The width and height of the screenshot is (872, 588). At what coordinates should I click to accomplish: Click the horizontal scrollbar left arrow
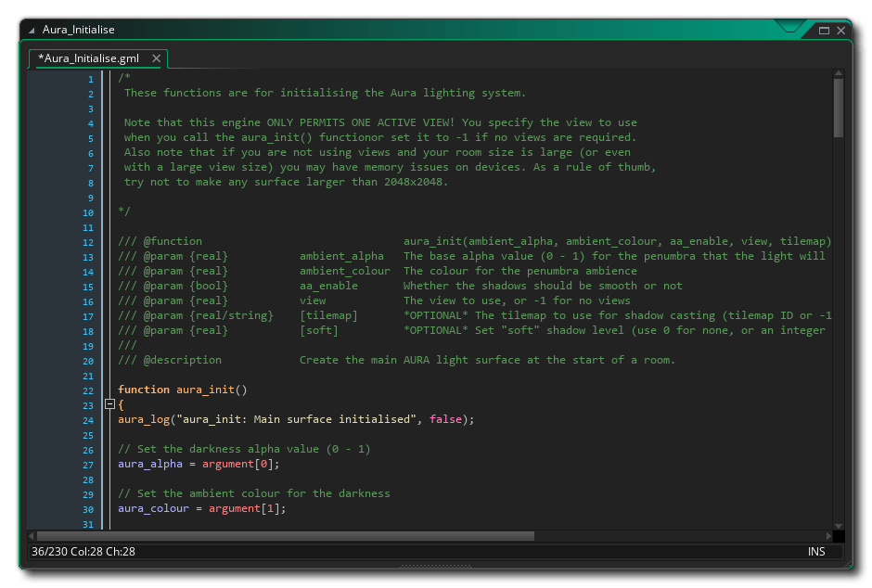point(32,536)
